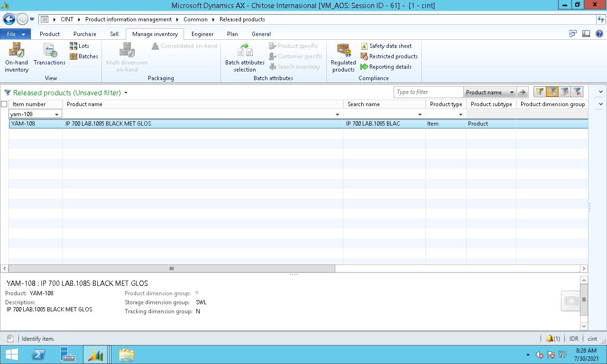Expand Released products filter title dropdown
This screenshot has width=607, height=364.
click(126, 93)
